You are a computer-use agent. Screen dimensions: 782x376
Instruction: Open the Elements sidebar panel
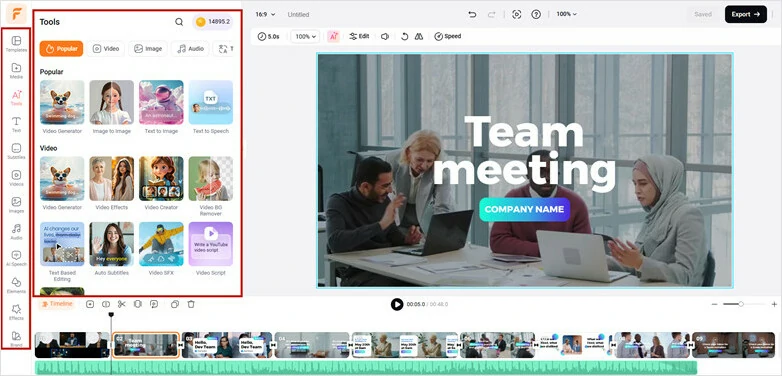16,285
